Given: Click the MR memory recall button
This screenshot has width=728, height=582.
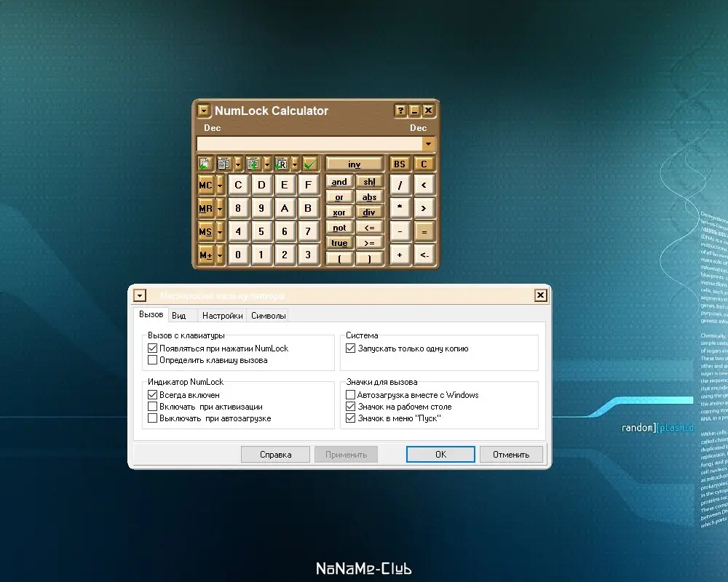Looking at the screenshot, I should [x=206, y=208].
